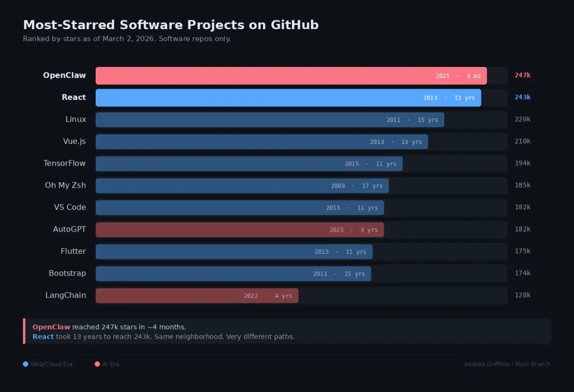Click the 247k star count
574x392 pixels.
(522, 75)
